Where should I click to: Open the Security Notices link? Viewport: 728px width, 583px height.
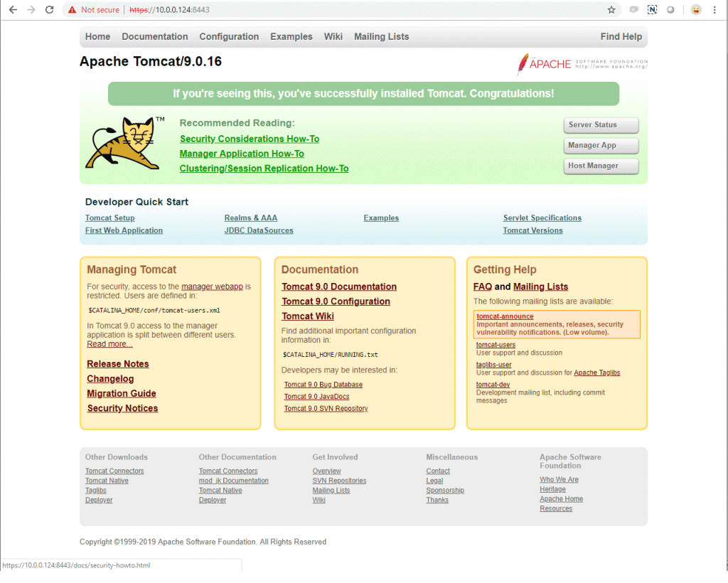122,409
